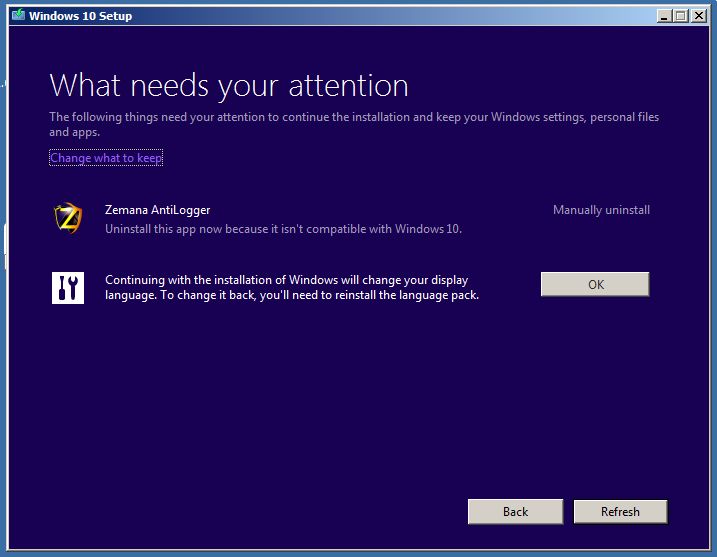Click 'The following things need your attention' paragraph

point(354,124)
